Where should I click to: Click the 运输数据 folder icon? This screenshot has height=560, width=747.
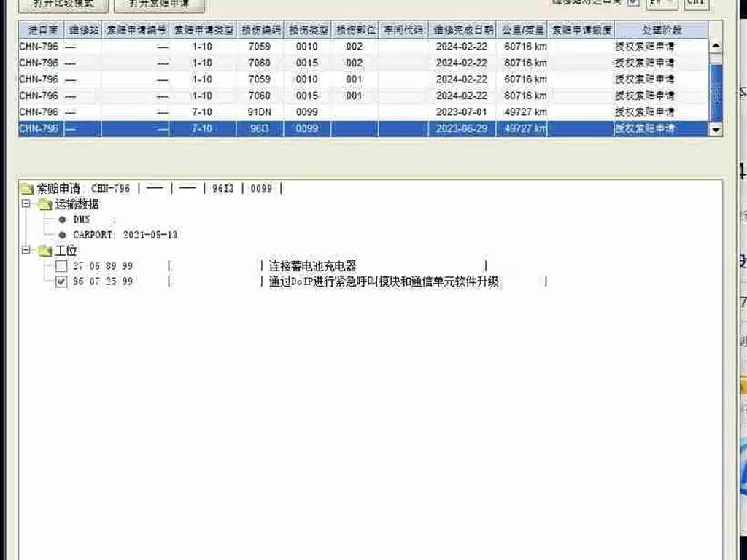pyautogui.click(x=45, y=205)
